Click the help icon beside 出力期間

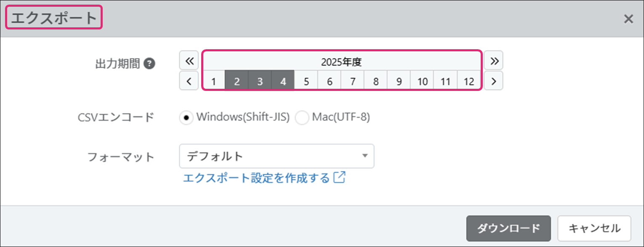click(x=149, y=64)
